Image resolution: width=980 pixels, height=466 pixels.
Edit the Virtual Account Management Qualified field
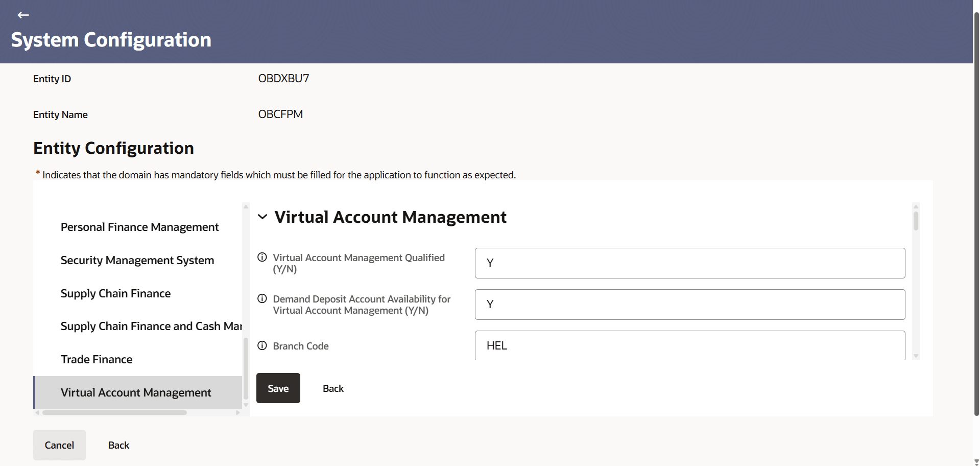[x=689, y=263]
